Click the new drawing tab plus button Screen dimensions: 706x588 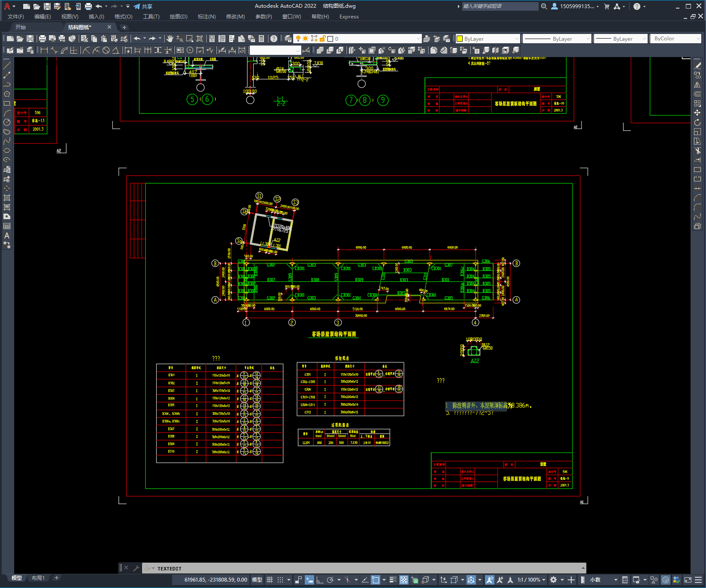point(124,27)
